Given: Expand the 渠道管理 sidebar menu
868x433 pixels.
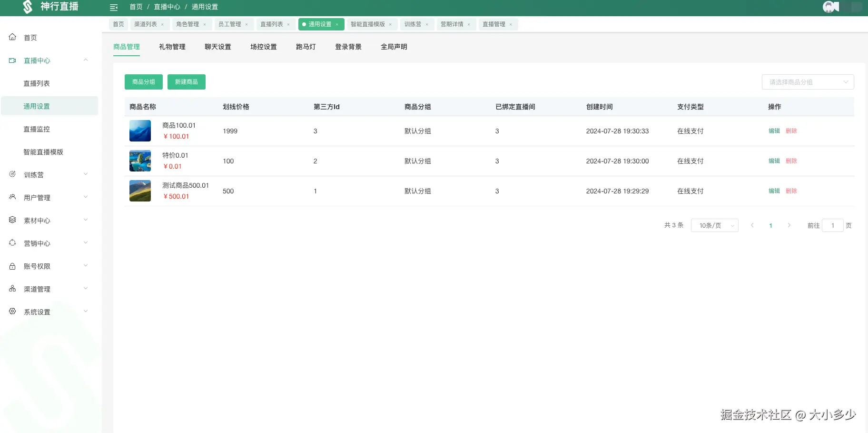Looking at the screenshot, I should click(86, 289).
